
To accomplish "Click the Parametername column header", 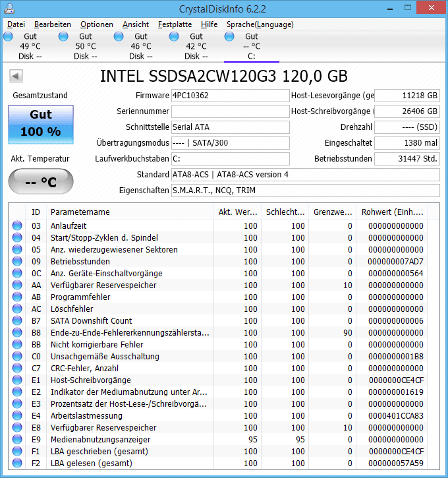I will (x=130, y=212).
